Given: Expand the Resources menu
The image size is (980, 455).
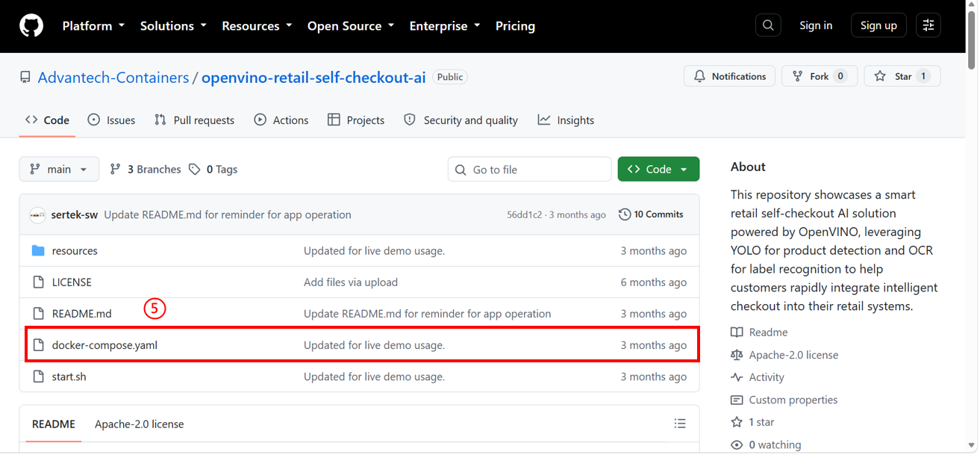Looking at the screenshot, I should (257, 25).
